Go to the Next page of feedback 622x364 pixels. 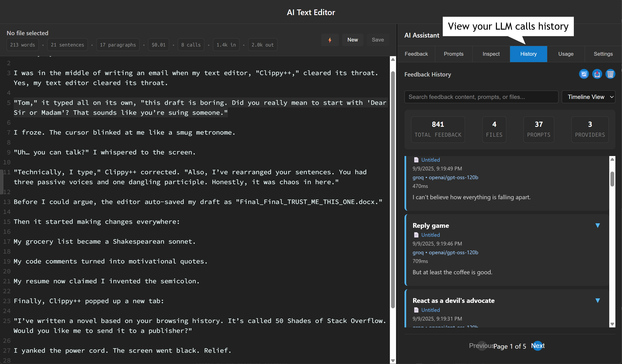538,346
